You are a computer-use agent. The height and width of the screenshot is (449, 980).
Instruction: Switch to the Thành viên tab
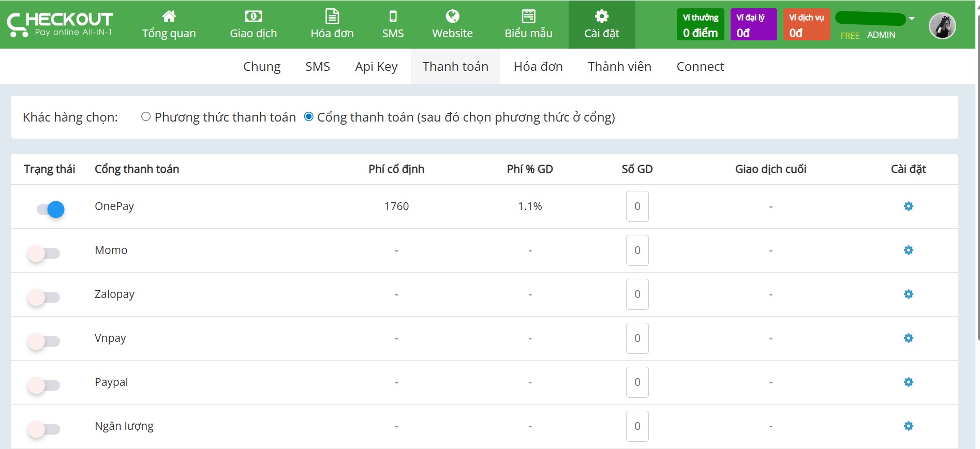[x=619, y=67]
